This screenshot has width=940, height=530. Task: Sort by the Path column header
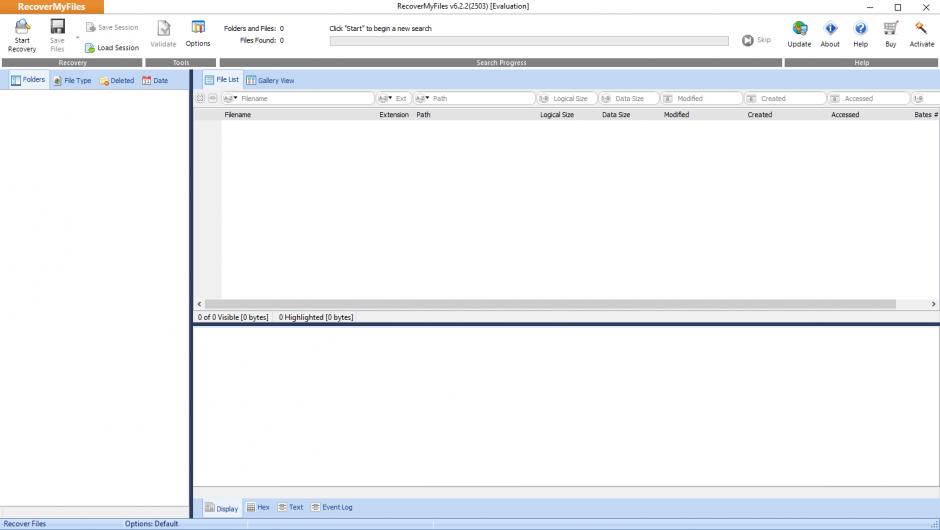475,115
